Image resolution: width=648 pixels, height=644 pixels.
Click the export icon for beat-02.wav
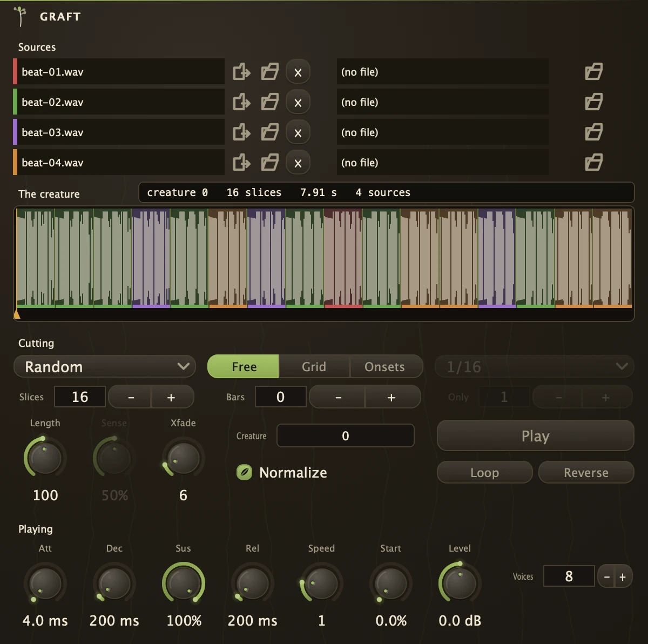coord(241,102)
